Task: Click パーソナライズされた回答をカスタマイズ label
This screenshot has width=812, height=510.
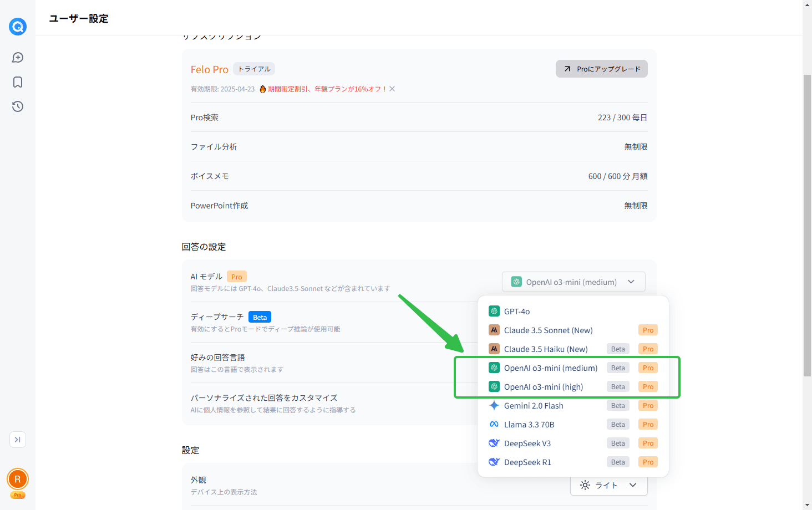Action: pos(264,398)
